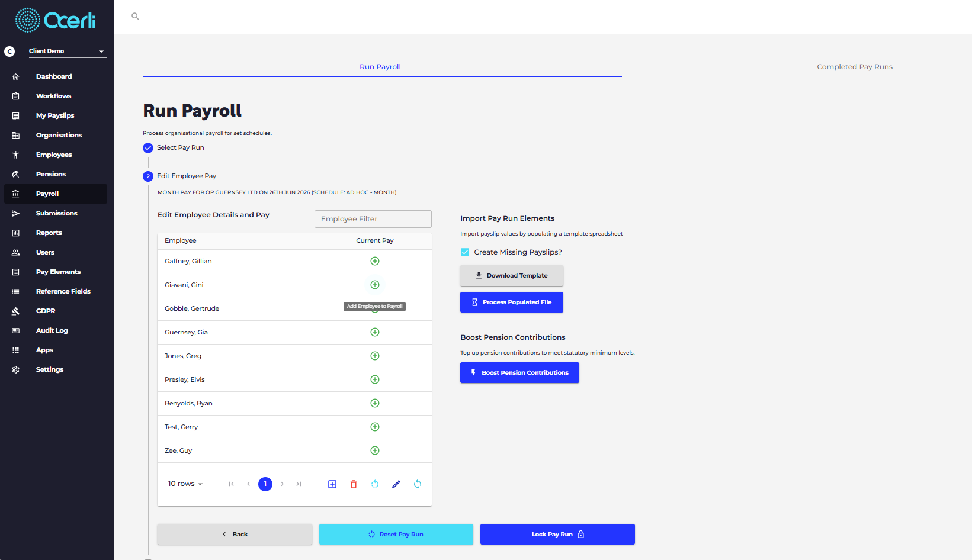Viewport: 972px width, 560px height.
Task: Click the Back button
Action: tap(235, 535)
